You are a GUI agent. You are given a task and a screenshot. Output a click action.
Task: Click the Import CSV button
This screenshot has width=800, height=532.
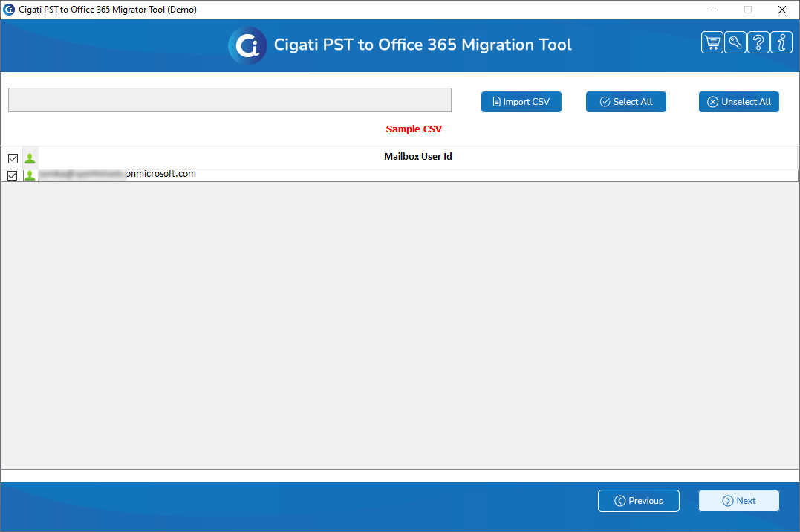521,102
